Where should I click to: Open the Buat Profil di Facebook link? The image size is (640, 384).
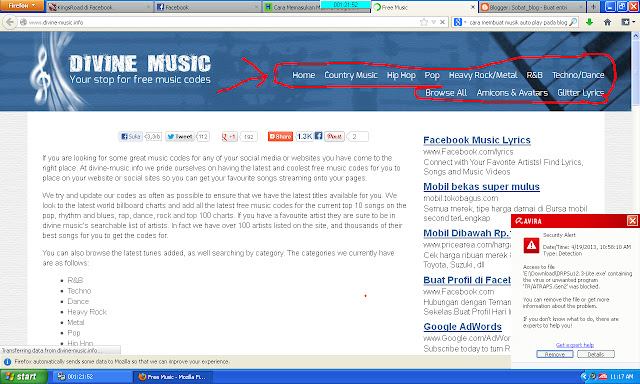point(467,280)
